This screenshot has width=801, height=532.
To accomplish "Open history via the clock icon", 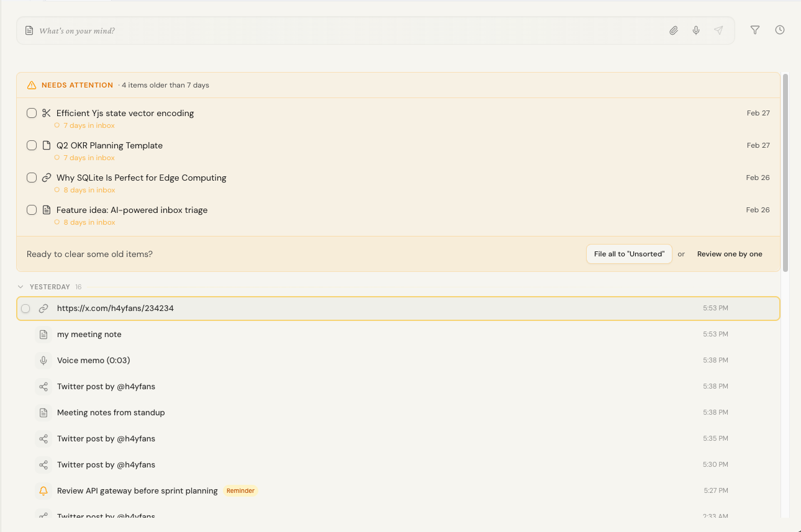I will tap(779, 29).
